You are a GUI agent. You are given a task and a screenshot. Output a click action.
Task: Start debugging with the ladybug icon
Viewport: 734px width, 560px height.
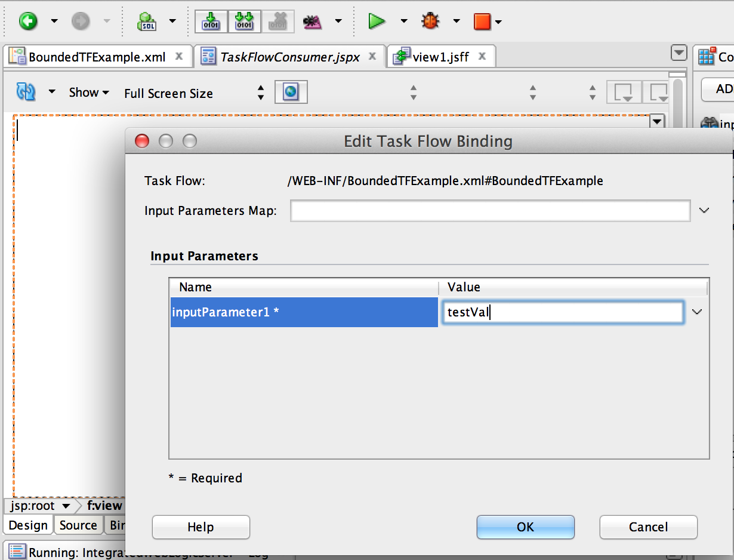tap(431, 21)
